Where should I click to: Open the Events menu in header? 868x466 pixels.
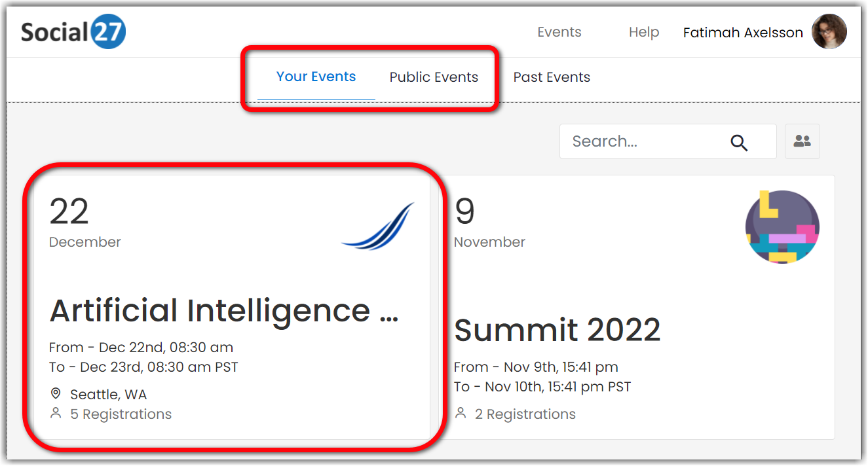pyautogui.click(x=559, y=32)
